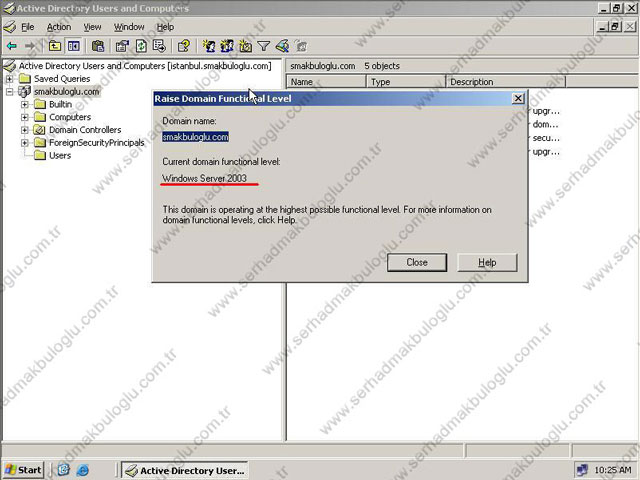Click 'Windows Server 2003' functional level text
Screen dimensions: 640x480
tap(204, 178)
